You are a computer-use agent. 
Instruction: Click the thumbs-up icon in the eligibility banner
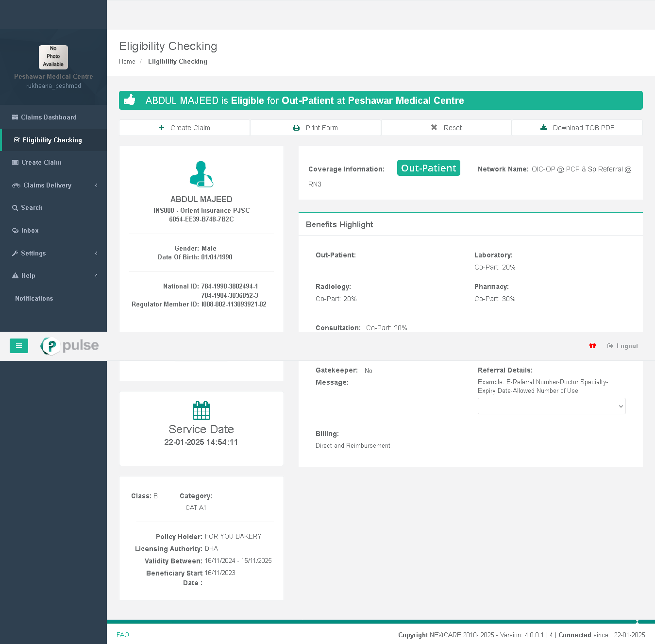(x=130, y=100)
